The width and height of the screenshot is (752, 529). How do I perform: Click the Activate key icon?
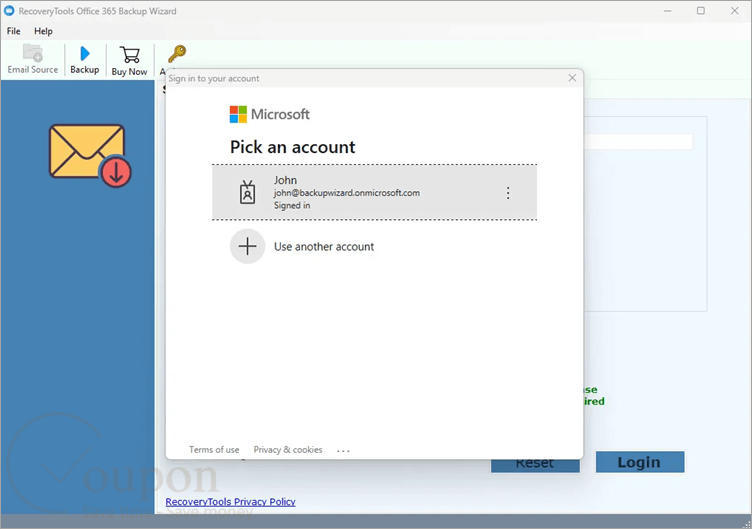[x=176, y=55]
